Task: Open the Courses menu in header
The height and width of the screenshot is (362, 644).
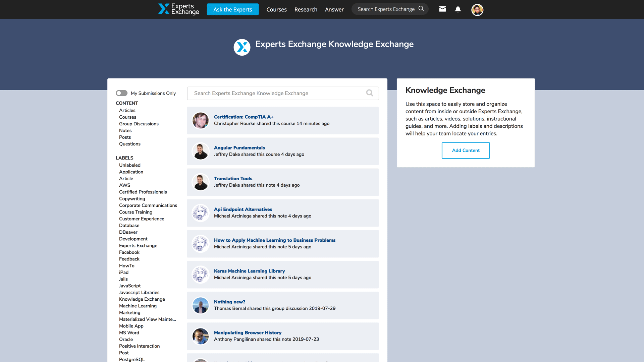Action: pyautogui.click(x=276, y=9)
